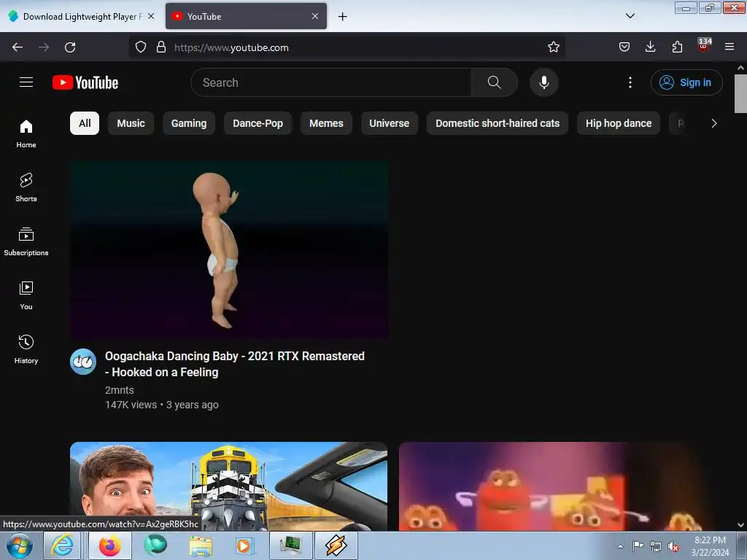Show more filter chips with right arrow
Viewport: 747px width, 560px height.
(x=713, y=123)
